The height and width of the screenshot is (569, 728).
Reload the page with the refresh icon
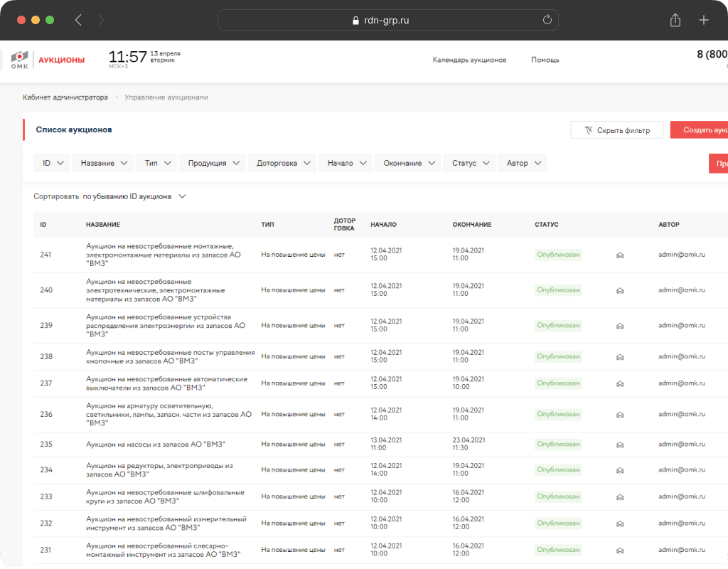pyautogui.click(x=547, y=20)
